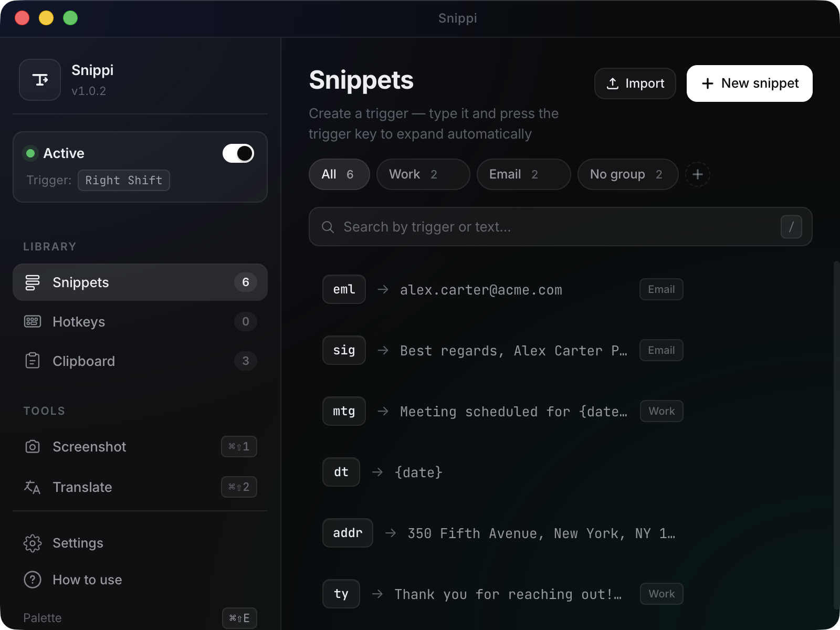Click the Screenshot camera icon
840x630 pixels.
[x=33, y=447]
